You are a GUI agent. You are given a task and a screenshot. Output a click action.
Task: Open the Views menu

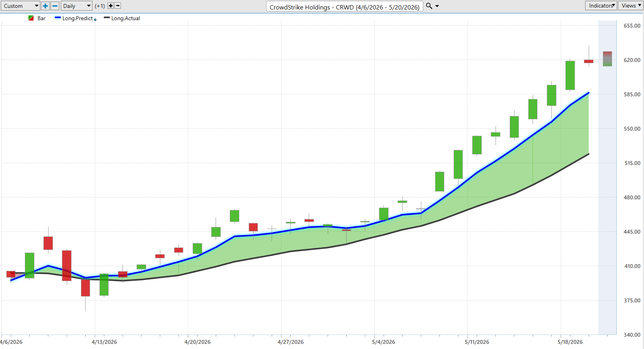(631, 6)
